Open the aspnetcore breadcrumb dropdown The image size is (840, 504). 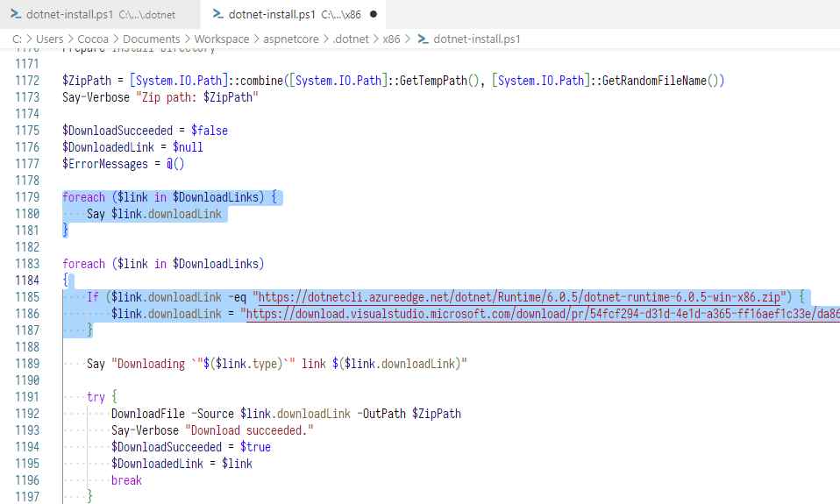[x=294, y=39]
